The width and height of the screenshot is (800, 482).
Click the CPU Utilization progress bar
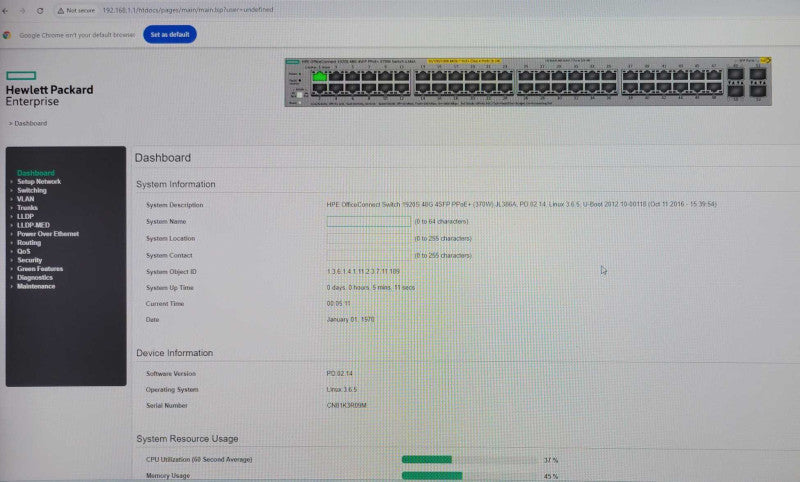point(469,460)
